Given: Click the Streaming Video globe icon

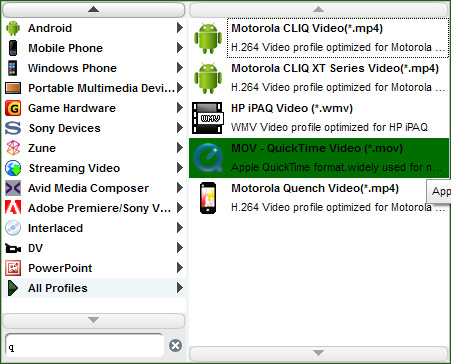Looking at the screenshot, I should click(x=13, y=168).
